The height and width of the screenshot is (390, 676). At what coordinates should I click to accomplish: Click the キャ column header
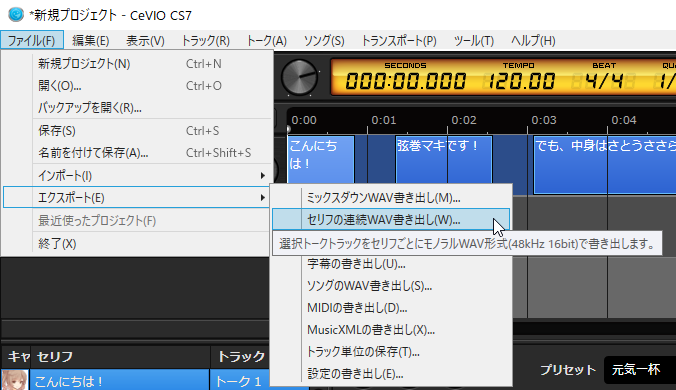16,357
